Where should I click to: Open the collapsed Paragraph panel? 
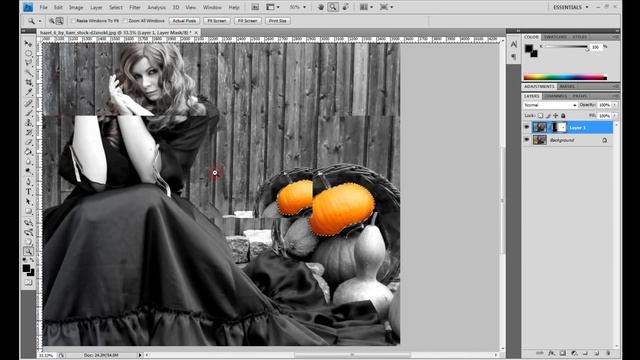click(513, 57)
